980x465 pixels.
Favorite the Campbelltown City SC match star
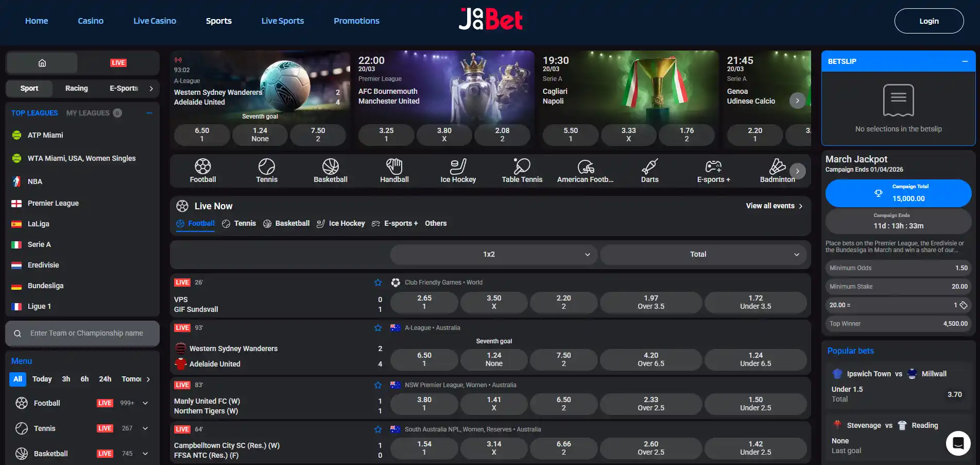[378, 429]
